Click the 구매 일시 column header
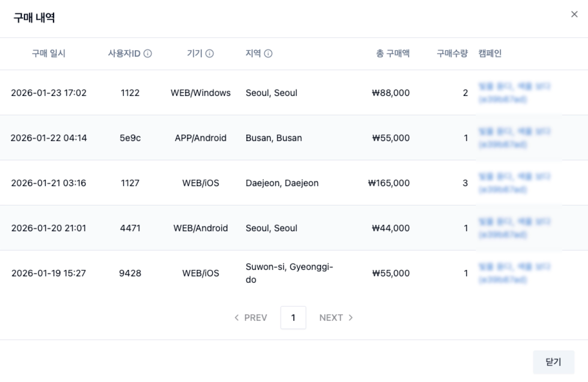 49,53
